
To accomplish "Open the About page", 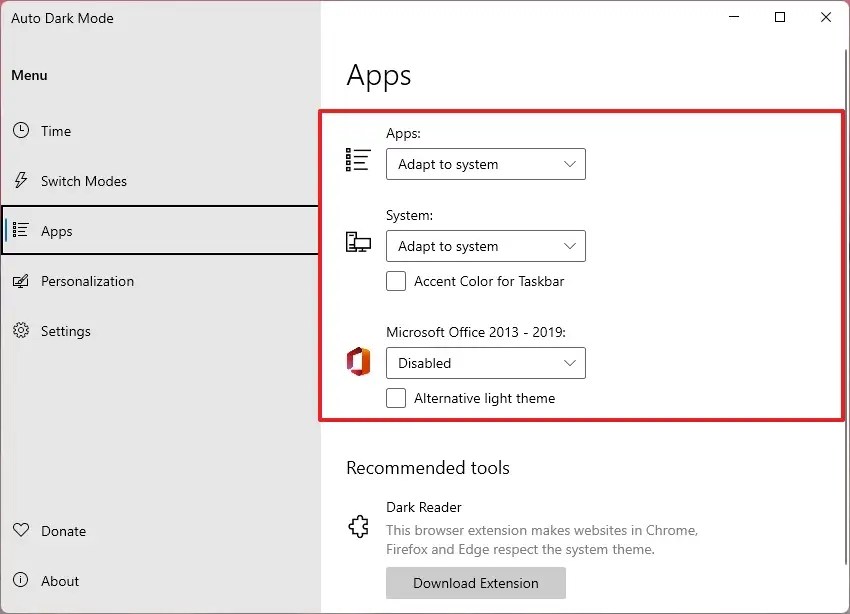I will click(x=59, y=581).
